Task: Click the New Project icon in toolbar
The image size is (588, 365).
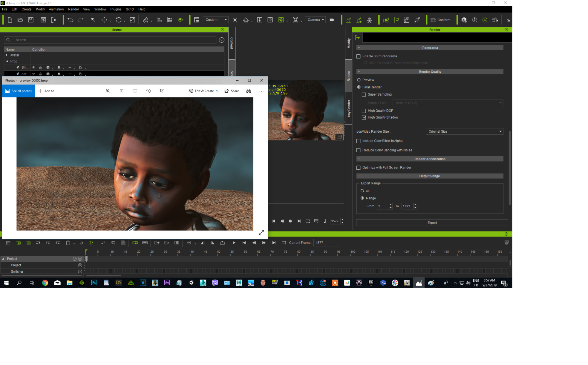Action: click(x=10, y=20)
